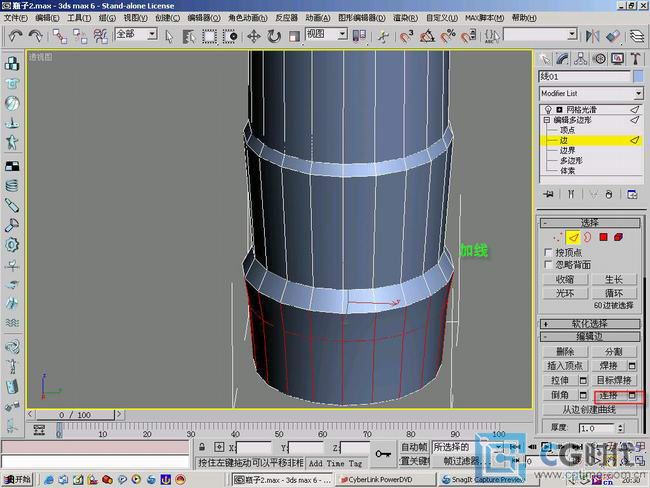Open the Layer Manager icon
Screen dimensions: 650x488
pos(637,36)
